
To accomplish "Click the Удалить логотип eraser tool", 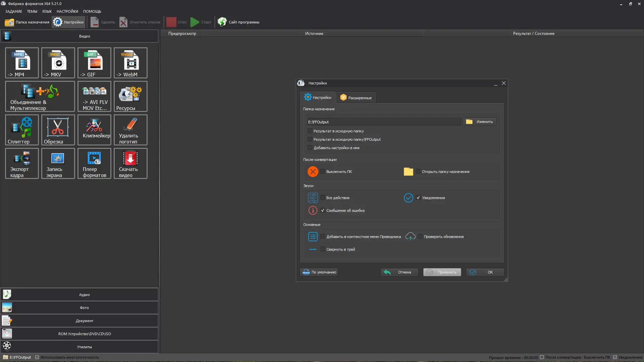I will click(x=130, y=130).
